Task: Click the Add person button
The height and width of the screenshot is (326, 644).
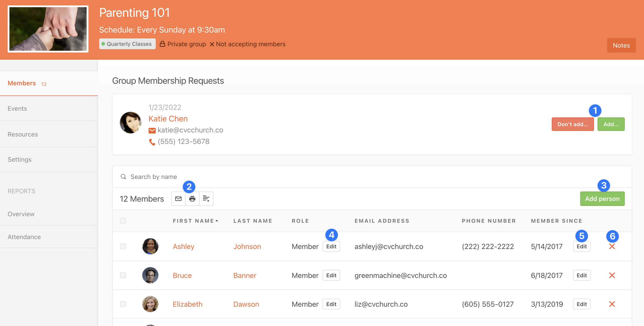Action: point(602,199)
